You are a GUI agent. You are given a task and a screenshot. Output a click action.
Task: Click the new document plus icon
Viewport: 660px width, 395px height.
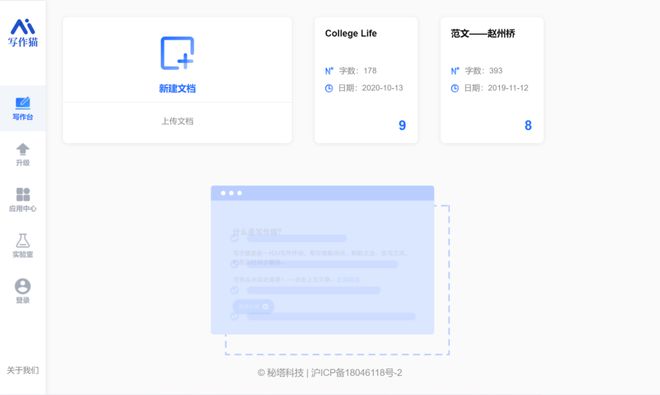(x=177, y=53)
